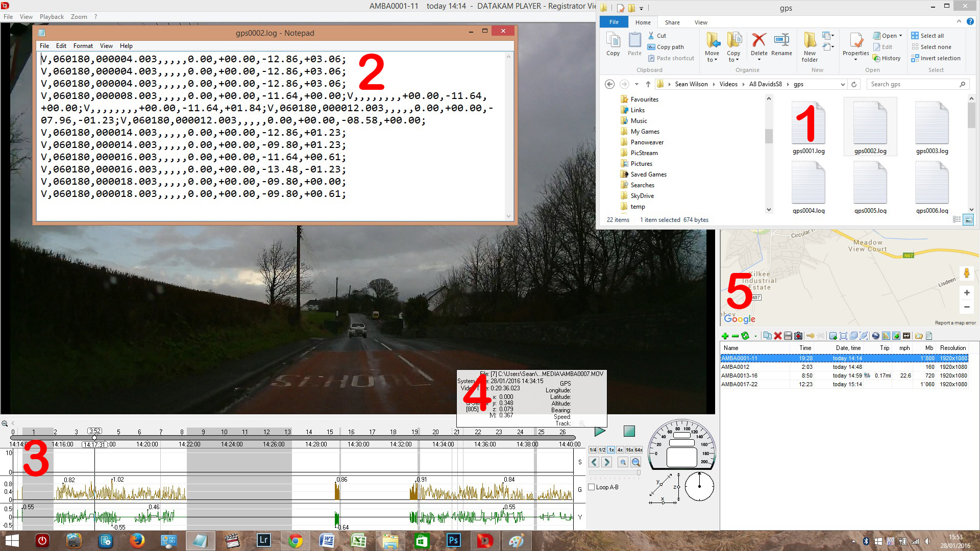Click Copy path in Explorer ribbon
This screenshot has width=980, height=551.
click(666, 47)
